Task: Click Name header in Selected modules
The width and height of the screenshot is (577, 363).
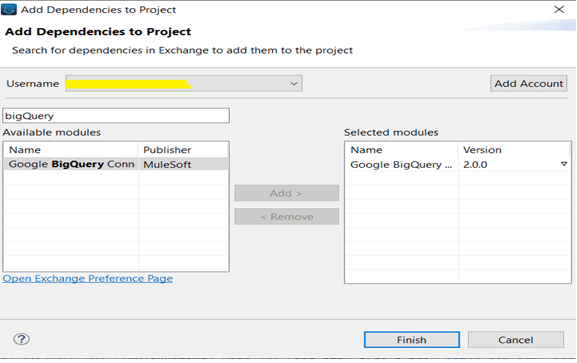Action: point(402,150)
